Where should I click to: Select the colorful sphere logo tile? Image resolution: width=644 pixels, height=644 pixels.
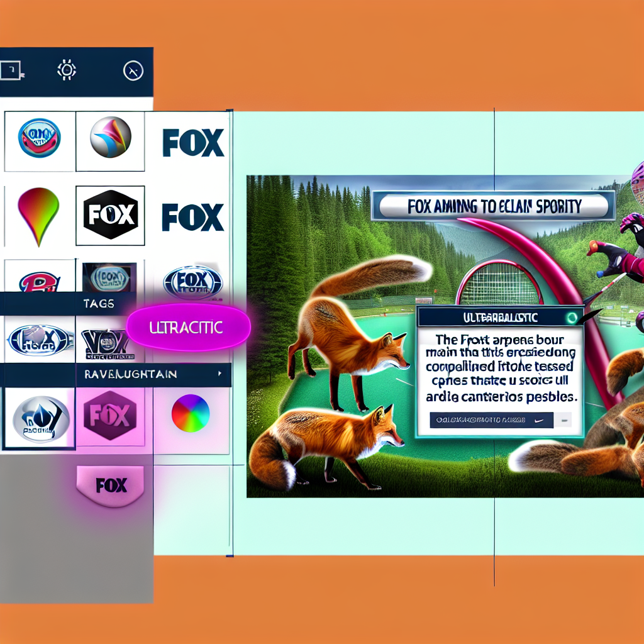pos(110,138)
